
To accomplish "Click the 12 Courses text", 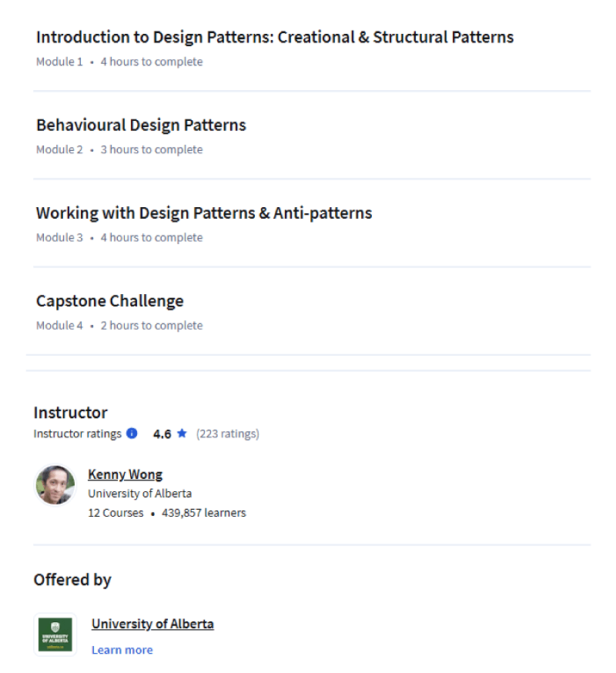I will (x=115, y=513).
